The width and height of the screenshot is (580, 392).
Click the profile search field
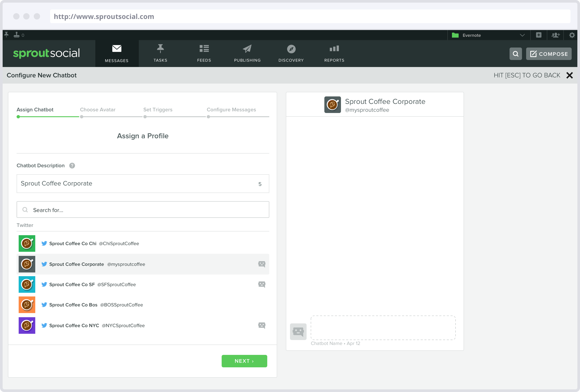coord(143,210)
